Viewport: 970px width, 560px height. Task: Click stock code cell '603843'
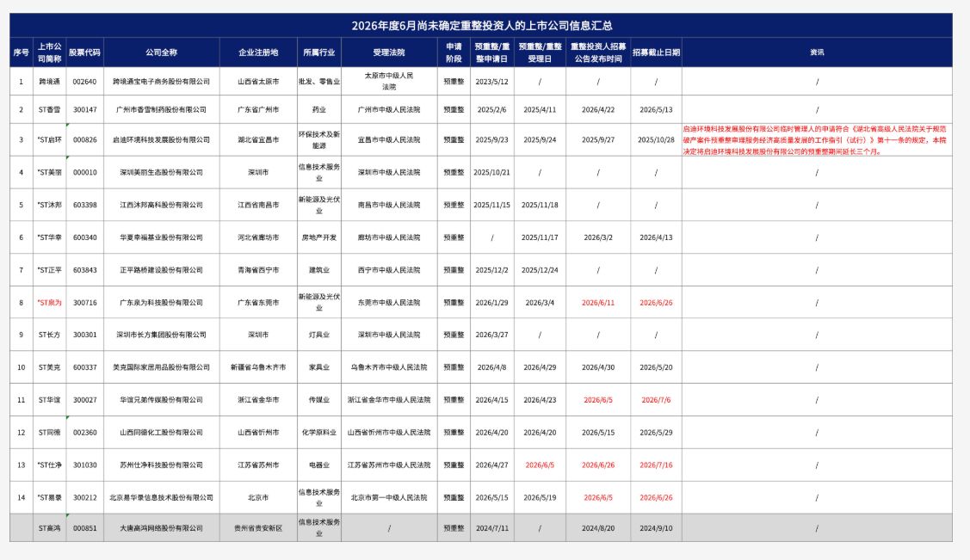(84, 270)
